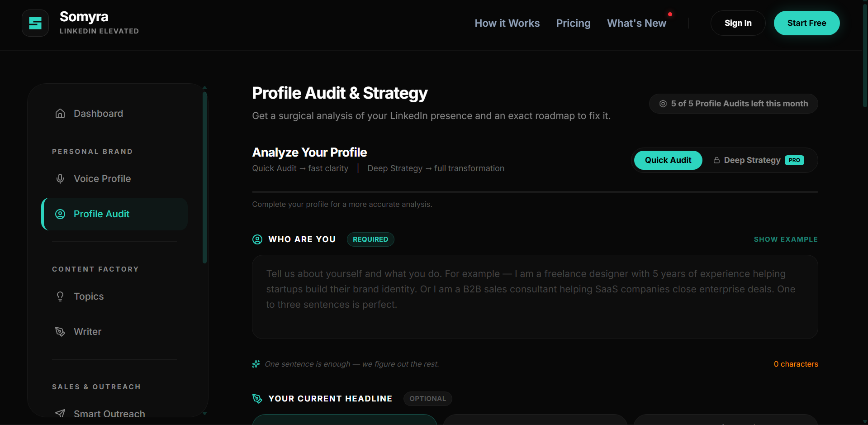Image resolution: width=868 pixels, height=425 pixels.
Task: Click the Somyra logo icon
Action: (x=35, y=23)
